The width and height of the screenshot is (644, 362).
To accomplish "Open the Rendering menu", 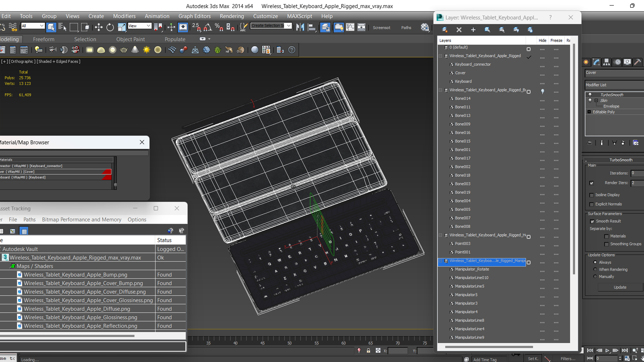I will point(232,16).
